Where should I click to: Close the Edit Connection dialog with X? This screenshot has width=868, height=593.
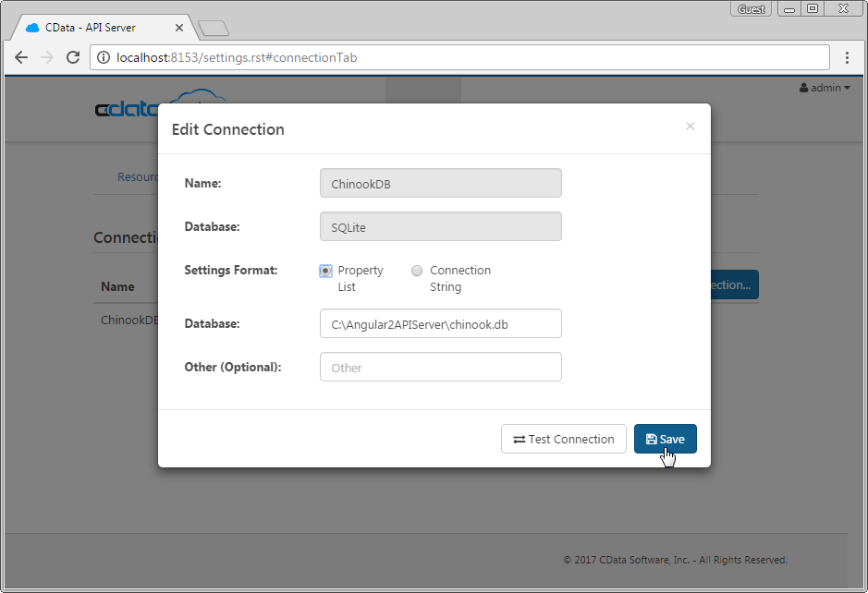point(690,127)
